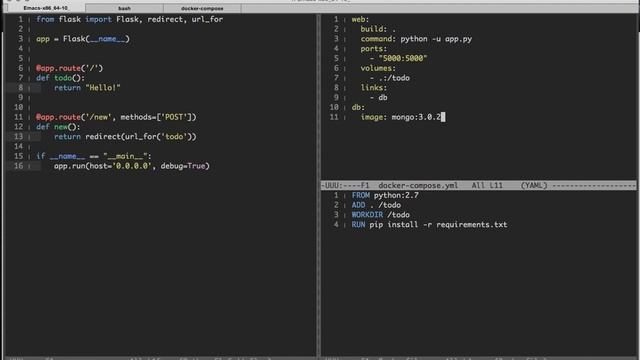Viewport: 640px width, 360px height.
Task: Click the All L11 position indicator
Action: (487, 185)
